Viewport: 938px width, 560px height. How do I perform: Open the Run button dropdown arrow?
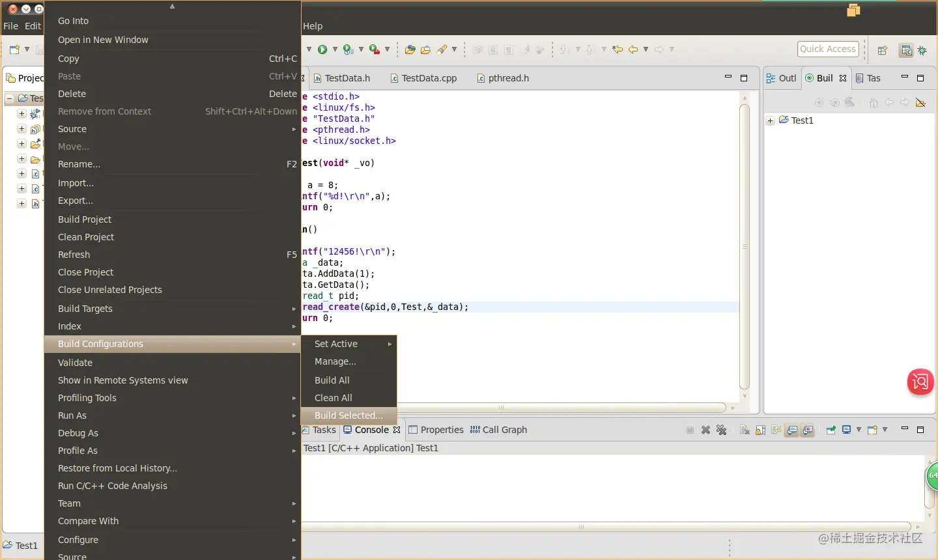tap(335, 49)
